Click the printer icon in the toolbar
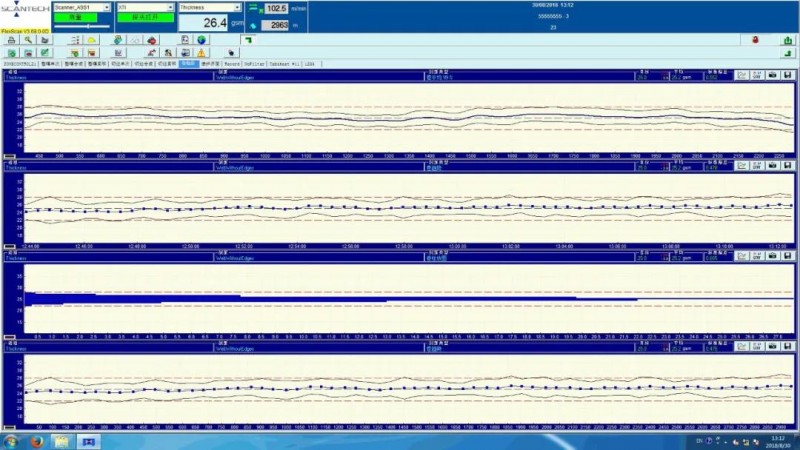Viewport: 800px width, 450px height. pyautogui.click(x=11, y=40)
